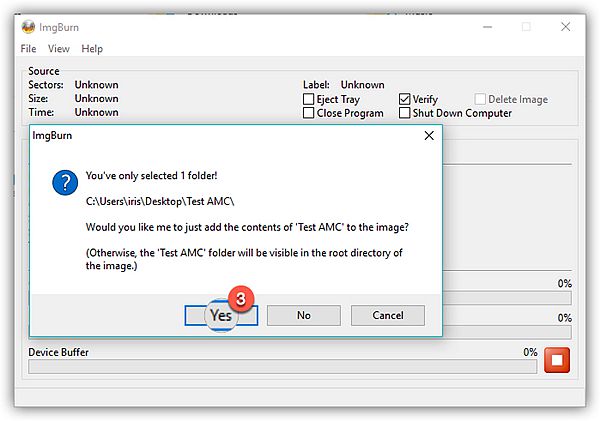This screenshot has width=600, height=421.
Task: Click the ImgBurn app icon in title bar
Action: tap(27, 27)
